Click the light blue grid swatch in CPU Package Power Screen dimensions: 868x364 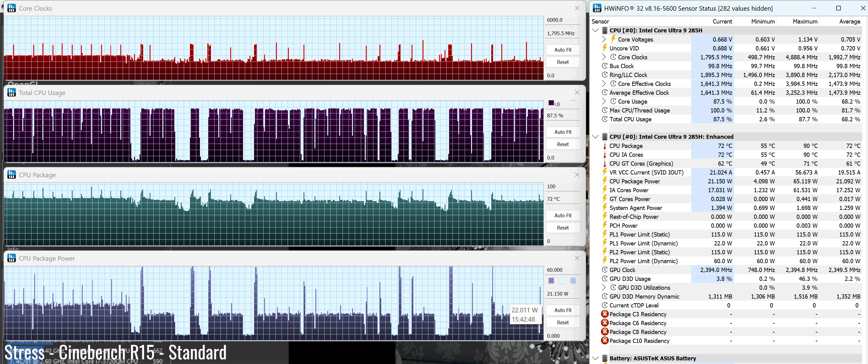[x=573, y=280]
